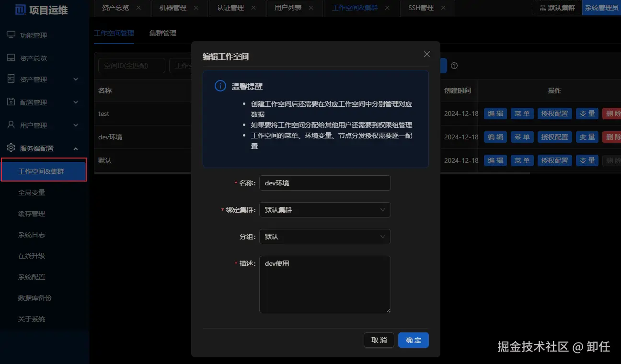Click 变量 in the 默认 row

coord(587,160)
